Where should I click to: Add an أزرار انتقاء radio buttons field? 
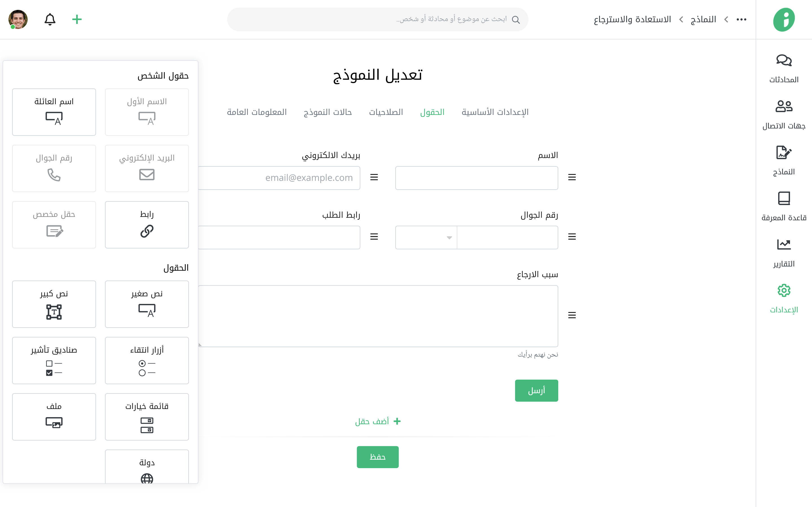point(147,361)
